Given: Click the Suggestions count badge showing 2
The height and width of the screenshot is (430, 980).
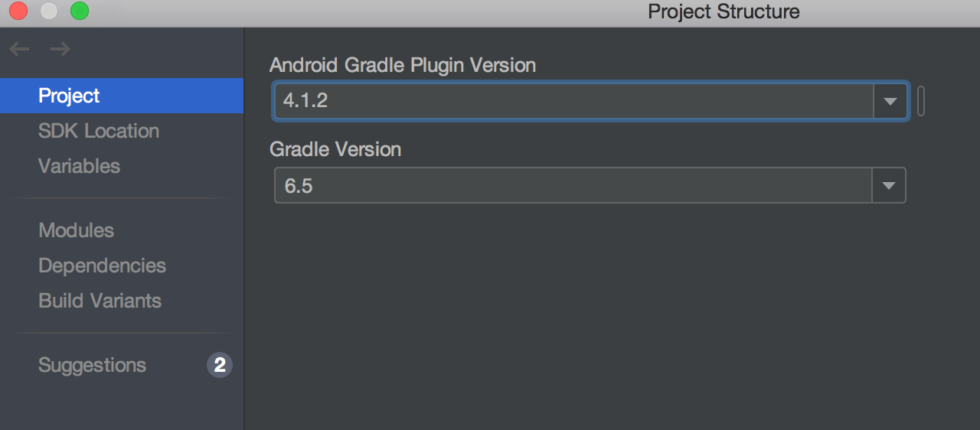Looking at the screenshot, I should 220,365.
